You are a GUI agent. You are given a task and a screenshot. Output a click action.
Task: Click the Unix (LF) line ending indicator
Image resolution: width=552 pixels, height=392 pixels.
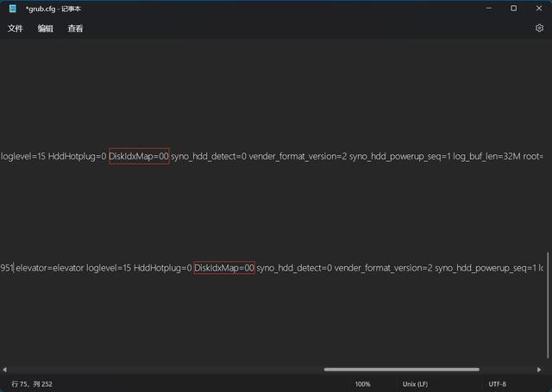click(x=415, y=384)
